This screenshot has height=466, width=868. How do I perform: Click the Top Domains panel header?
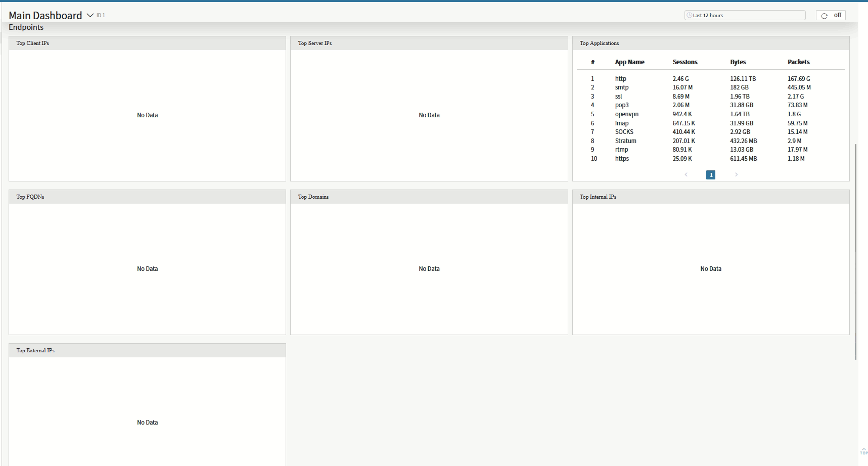coord(313,197)
